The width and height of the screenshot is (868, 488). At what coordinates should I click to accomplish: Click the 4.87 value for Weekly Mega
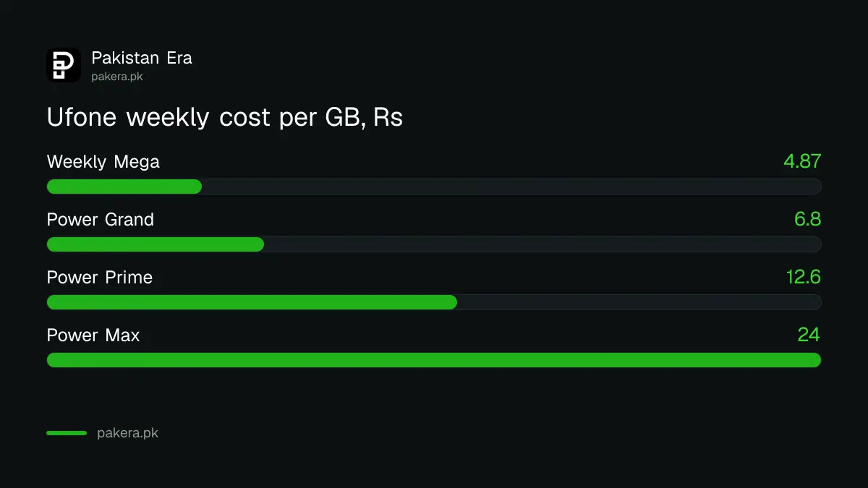point(802,161)
